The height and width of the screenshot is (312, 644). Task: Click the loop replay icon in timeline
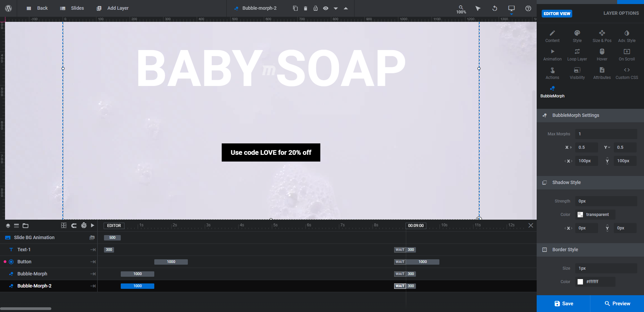[74, 226]
